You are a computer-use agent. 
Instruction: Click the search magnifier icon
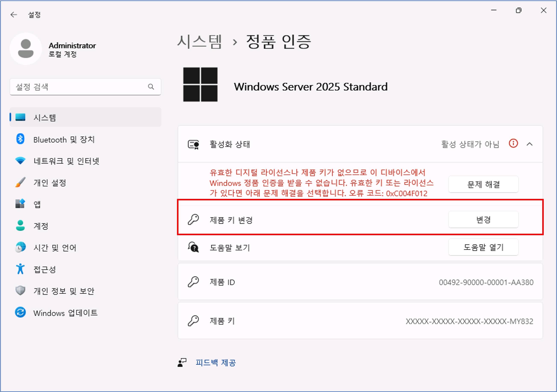pyautogui.click(x=151, y=87)
